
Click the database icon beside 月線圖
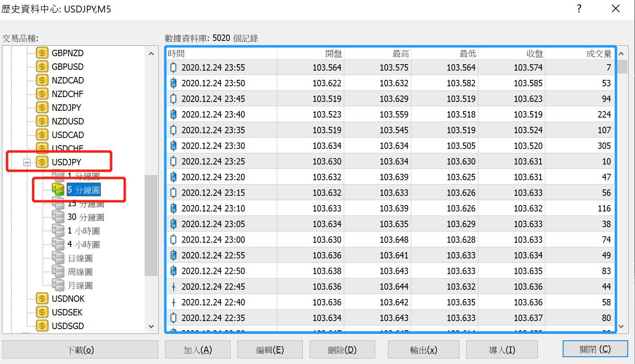click(x=58, y=285)
